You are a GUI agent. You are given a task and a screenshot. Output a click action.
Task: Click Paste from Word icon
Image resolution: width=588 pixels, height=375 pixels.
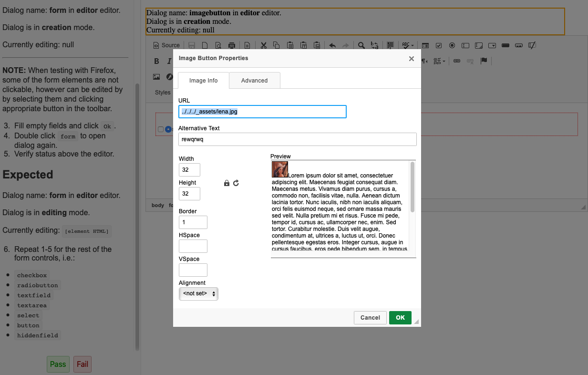pyautogui.click(x=317, y=45)
